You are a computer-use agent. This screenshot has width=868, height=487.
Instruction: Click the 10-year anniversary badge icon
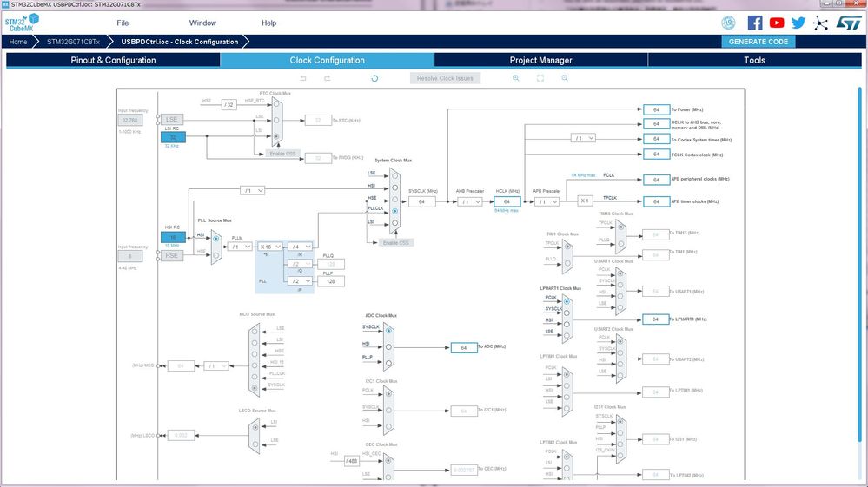(728, 23)
